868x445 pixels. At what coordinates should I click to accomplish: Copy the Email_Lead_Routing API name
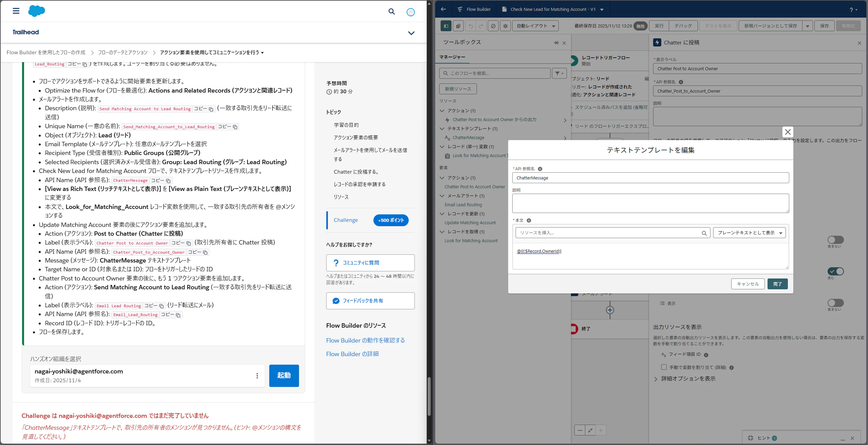[x=171, y=315]
